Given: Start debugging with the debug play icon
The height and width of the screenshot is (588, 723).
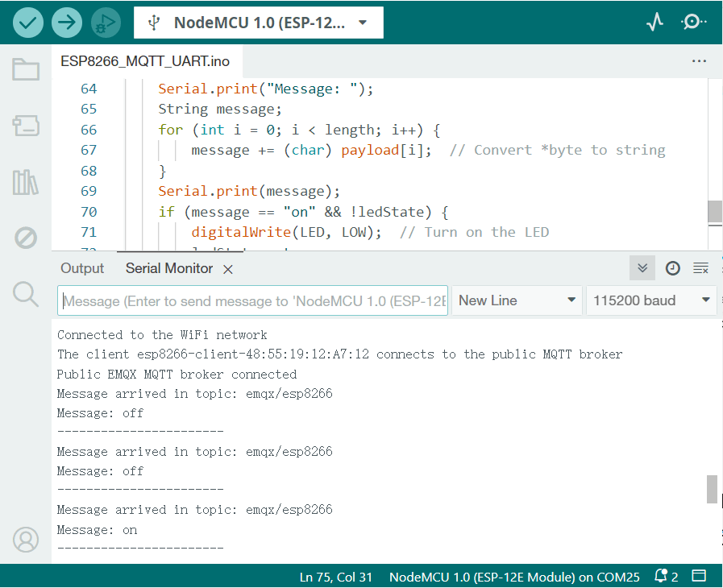Looking at the screenshot, I should click(106, 23).
